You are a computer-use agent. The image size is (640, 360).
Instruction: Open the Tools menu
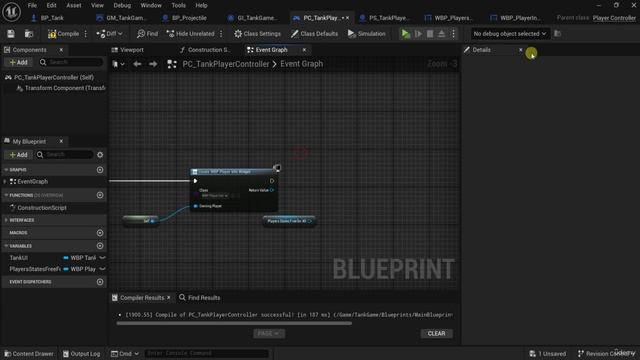pos(178,5)
